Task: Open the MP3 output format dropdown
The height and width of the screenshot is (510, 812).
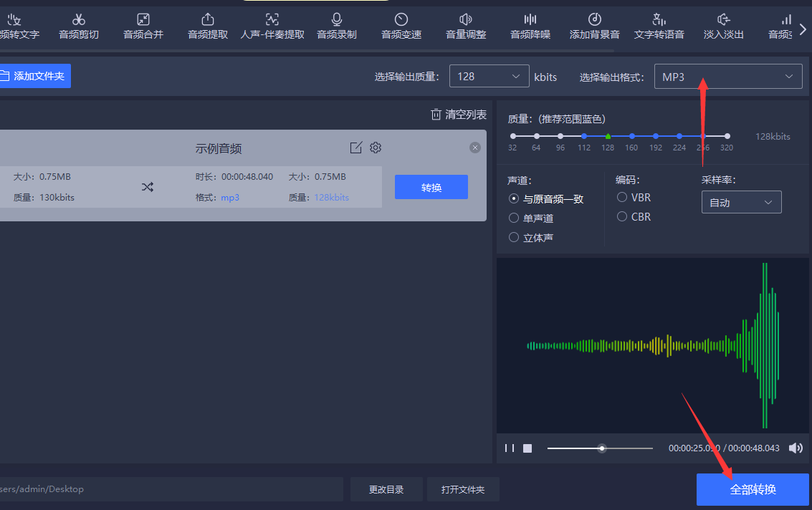Action: [728, 77]
